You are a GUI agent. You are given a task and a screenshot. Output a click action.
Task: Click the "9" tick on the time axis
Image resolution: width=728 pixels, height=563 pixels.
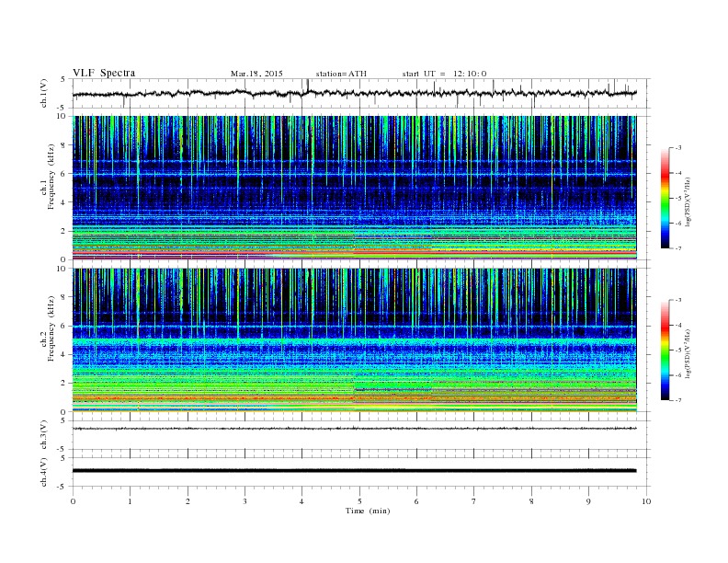point(588,501)
